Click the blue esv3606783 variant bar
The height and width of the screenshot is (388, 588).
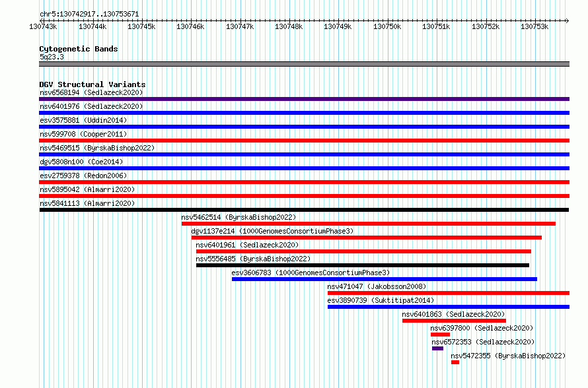click(385, 279)
